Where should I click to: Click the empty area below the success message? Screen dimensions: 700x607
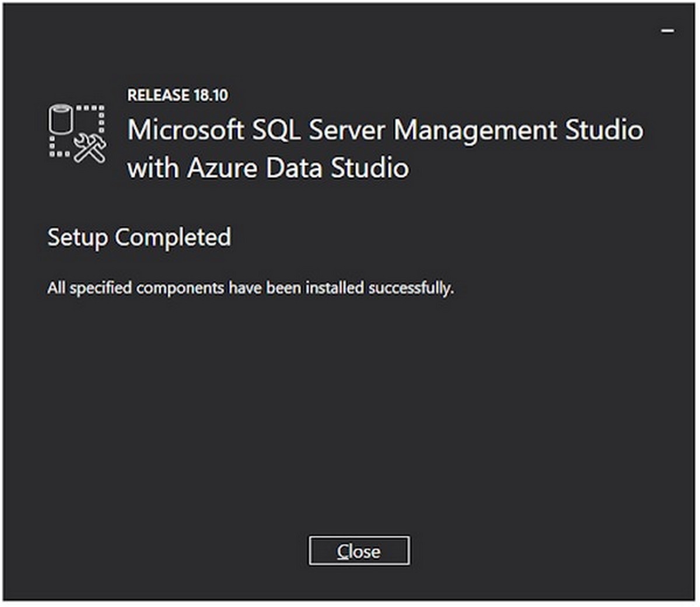[x=350, y=409]
